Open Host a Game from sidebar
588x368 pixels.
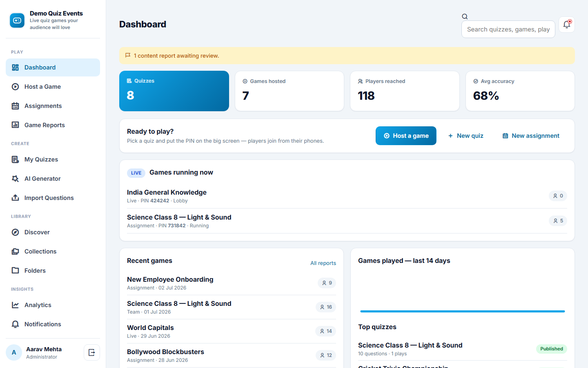pos(53,87)
